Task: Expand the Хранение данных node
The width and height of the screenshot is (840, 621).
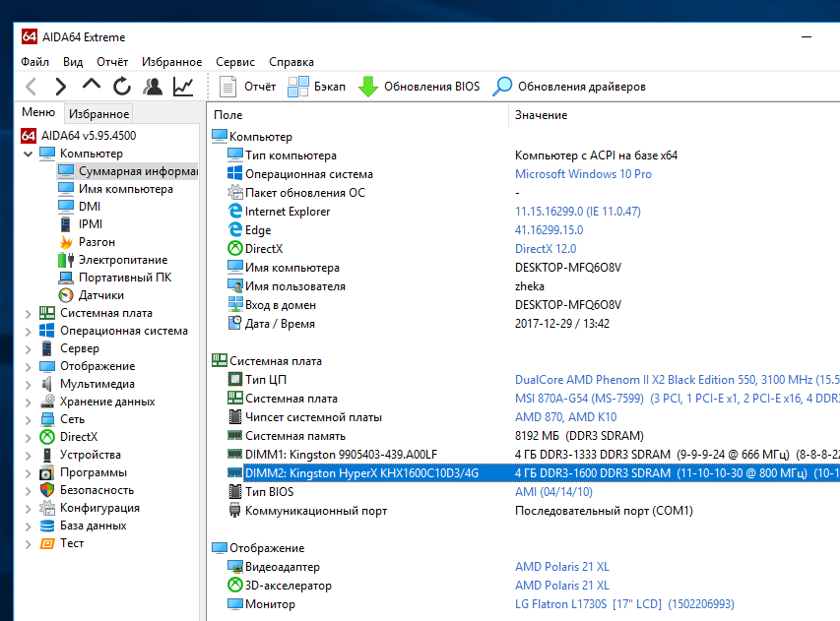Action: (x=28, y=402)
